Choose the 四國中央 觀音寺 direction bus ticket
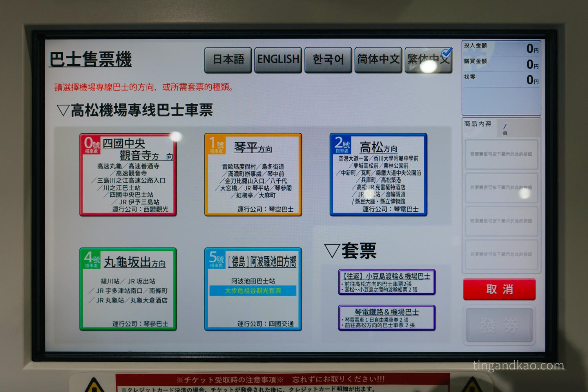Screen dimensions: 588x392 [128, 175]
